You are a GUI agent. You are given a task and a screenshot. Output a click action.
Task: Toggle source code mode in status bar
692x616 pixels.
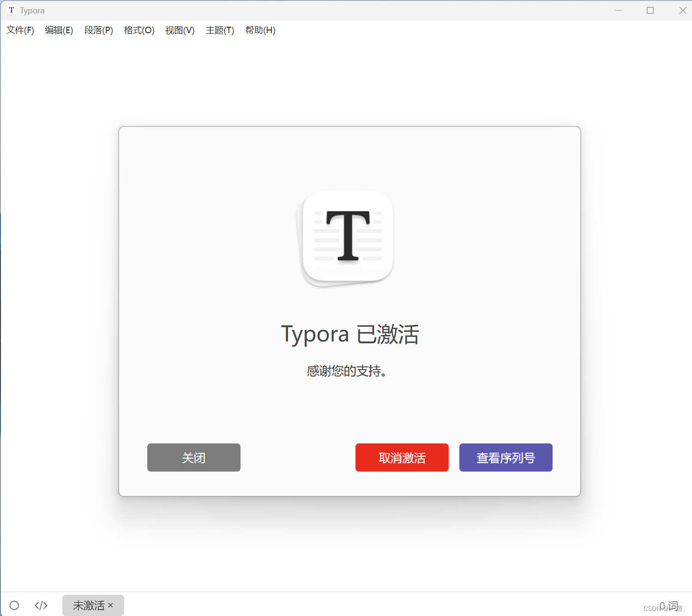tap(41, 605)
